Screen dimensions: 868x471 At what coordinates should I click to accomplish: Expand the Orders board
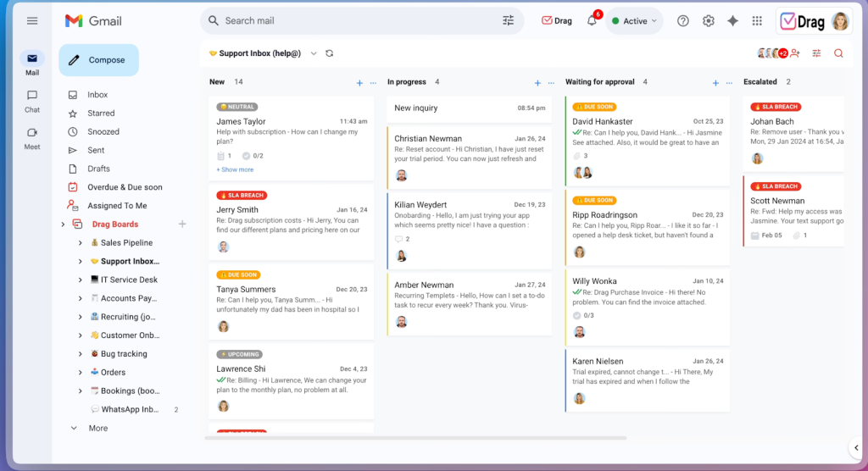click(x=81, y=373)
